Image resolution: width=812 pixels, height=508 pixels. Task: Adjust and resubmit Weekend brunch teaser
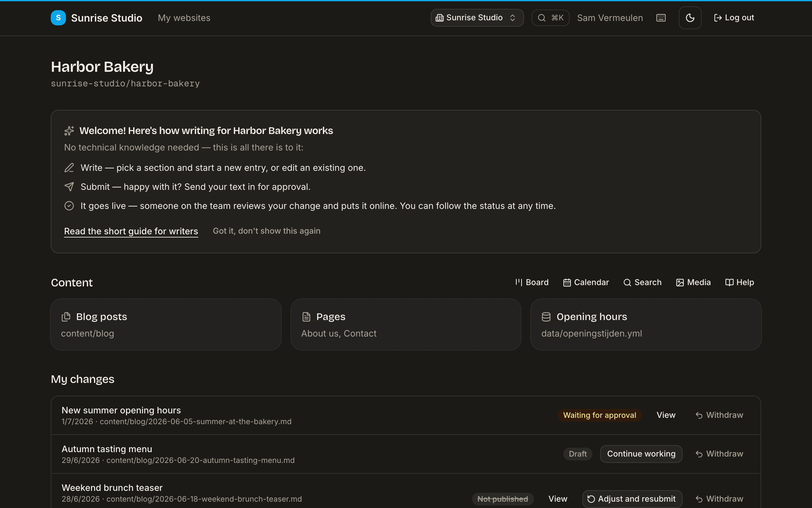point(632,498)
